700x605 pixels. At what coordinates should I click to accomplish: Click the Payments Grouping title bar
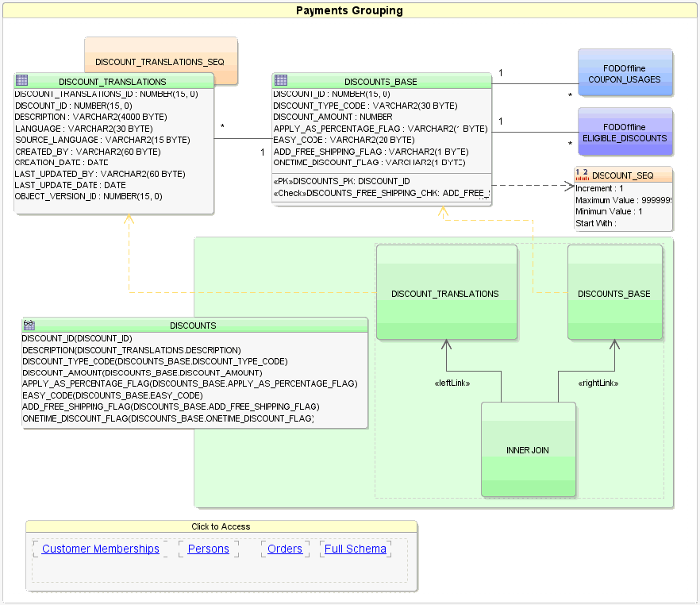[350, 10]
